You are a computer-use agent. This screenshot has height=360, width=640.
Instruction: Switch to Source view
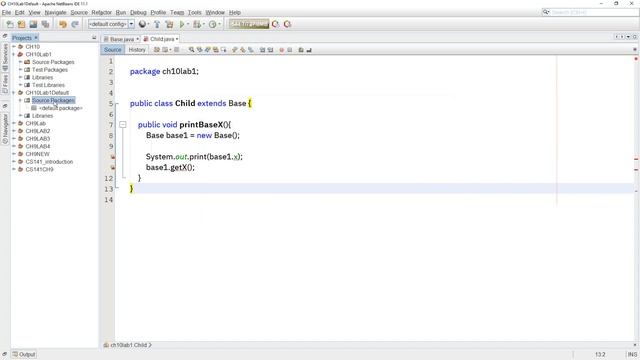(113, 50)
